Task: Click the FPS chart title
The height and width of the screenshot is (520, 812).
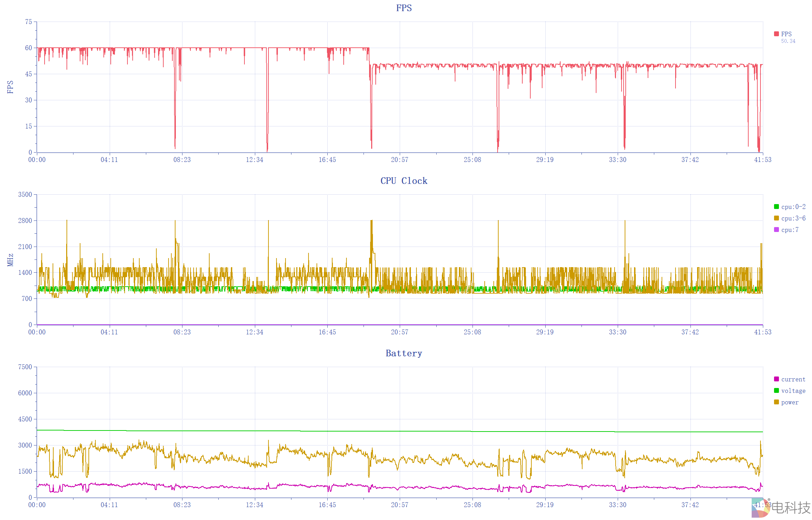Action: (404, 8)
